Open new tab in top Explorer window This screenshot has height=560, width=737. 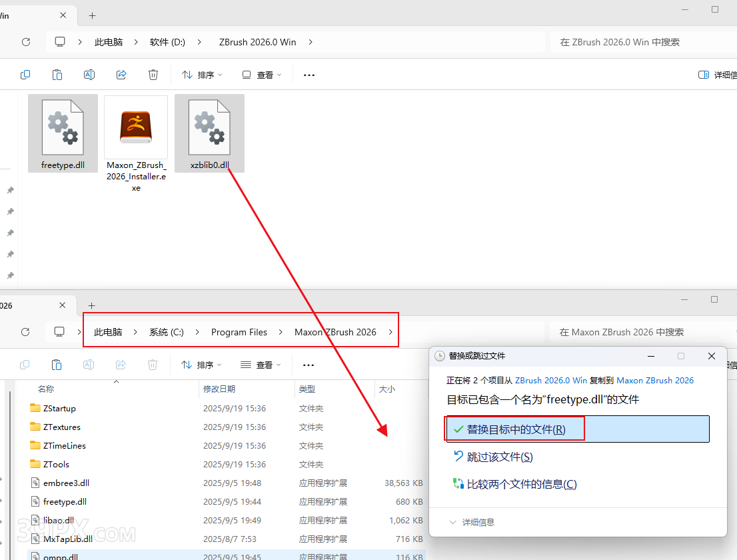(x=93, y=15)
